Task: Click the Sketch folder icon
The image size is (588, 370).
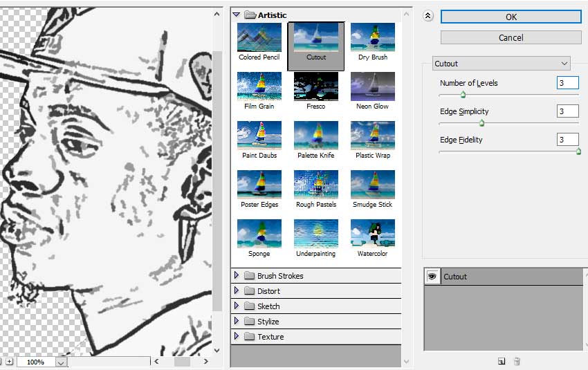Action: point(249,306)
